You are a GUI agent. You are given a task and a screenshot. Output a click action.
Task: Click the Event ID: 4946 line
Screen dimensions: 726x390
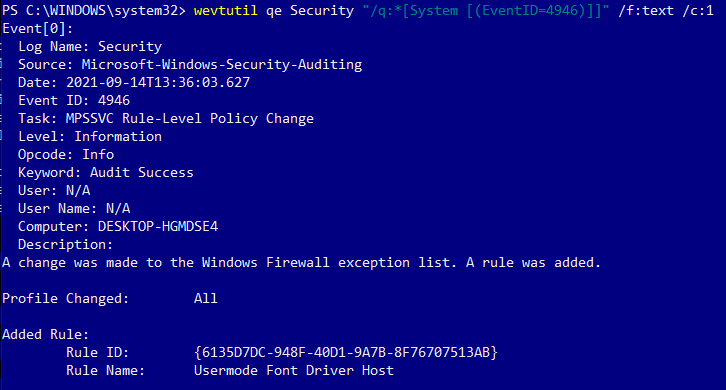point(74,101)
